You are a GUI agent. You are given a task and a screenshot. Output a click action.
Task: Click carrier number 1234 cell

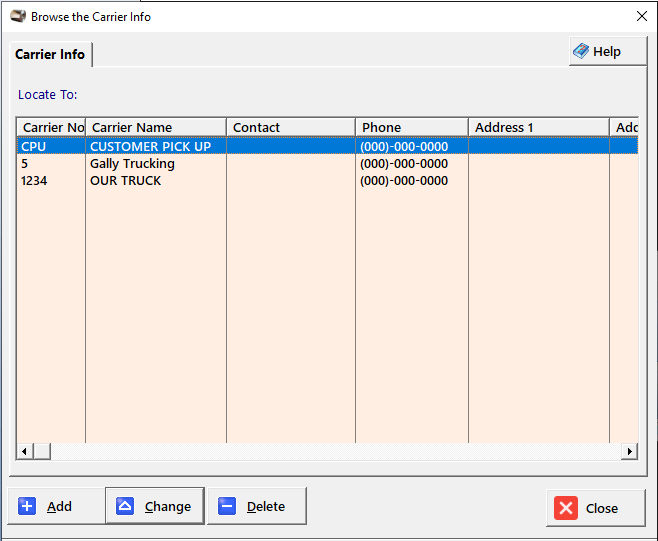tap(35, 180)
